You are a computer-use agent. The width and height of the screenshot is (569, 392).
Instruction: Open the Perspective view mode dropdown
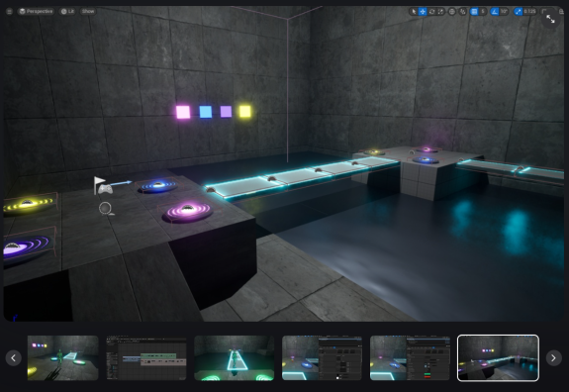[36, 11]
